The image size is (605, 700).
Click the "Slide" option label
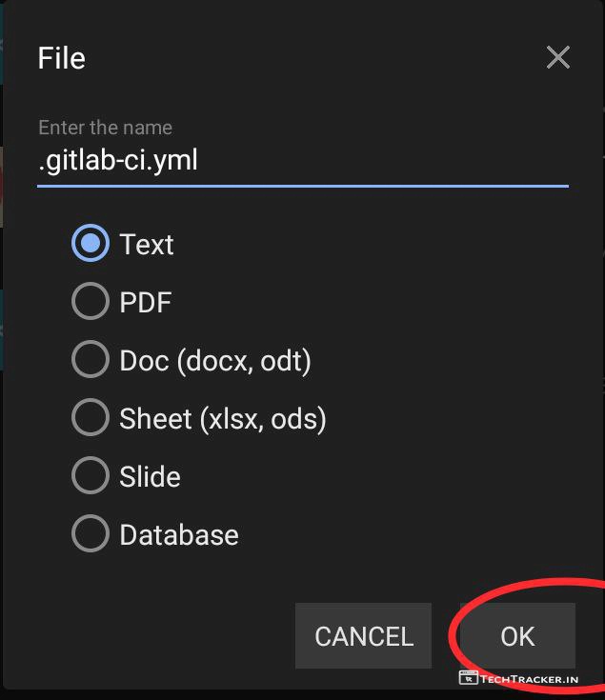(150, 476)
